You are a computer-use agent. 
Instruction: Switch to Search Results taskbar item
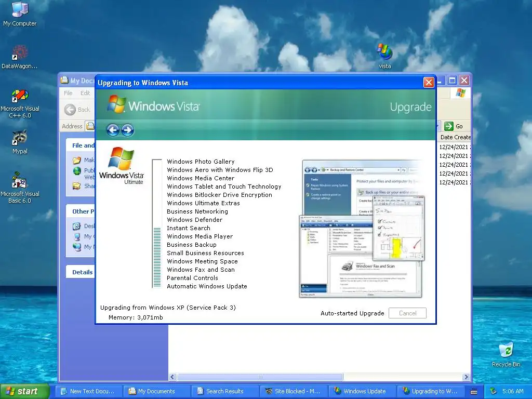point(224,391)
